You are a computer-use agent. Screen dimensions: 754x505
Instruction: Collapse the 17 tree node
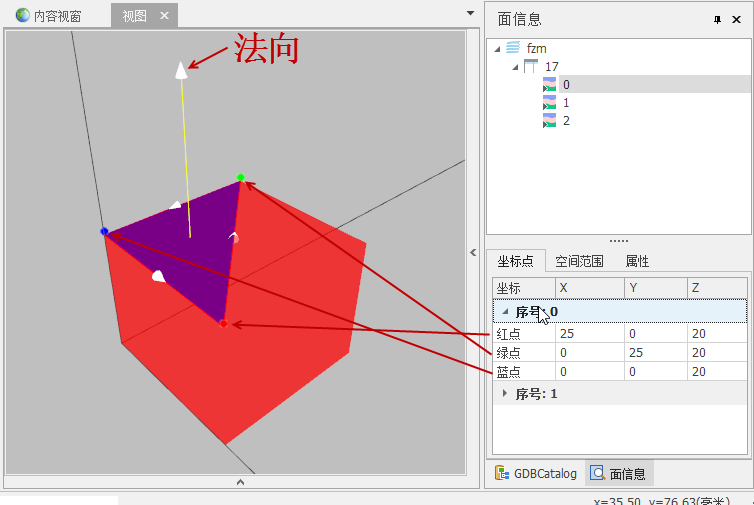[515, 66]
